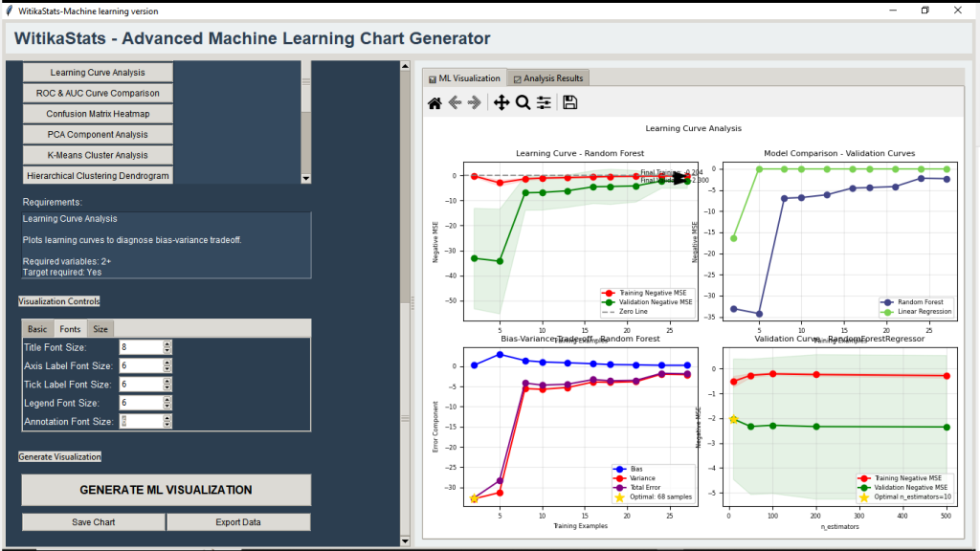Open the Analysis Results tab
Image resolution: width=980 pixels, height=551 pixels.
click(548, 78)
